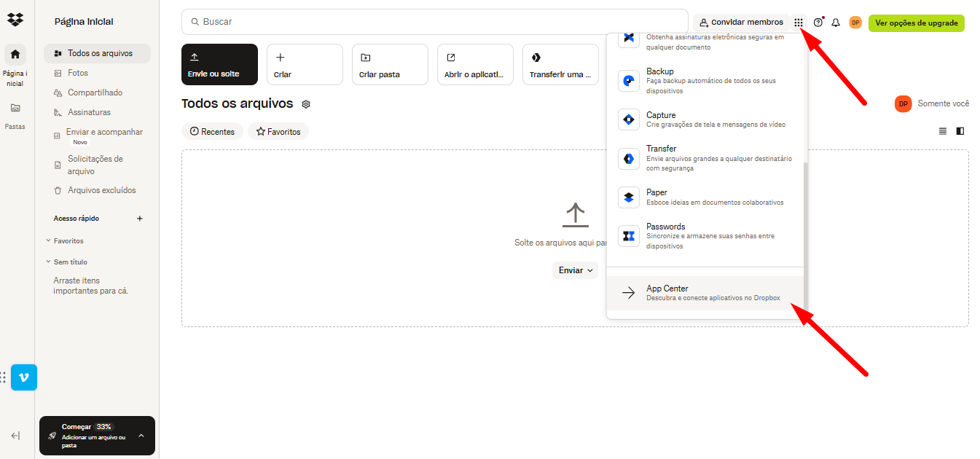Open Fotos in sidebar
The width and height of the screenshot is (980, 459).
tap(97, 73)
